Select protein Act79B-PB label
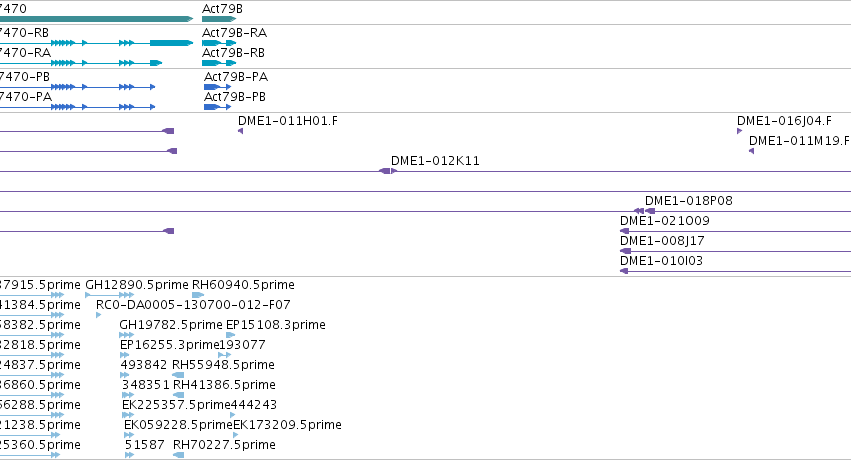The width and height of the screenshot is (851, 460). (x=234, y=97)
